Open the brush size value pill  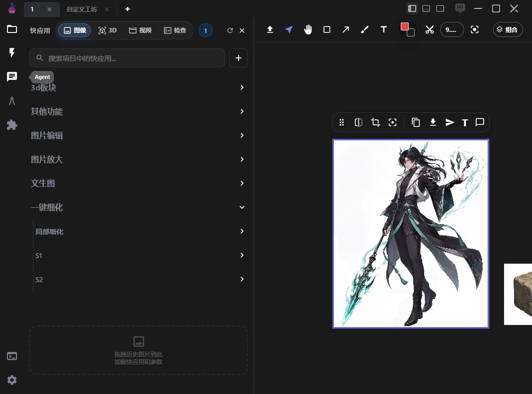click(x=452, y=29)
